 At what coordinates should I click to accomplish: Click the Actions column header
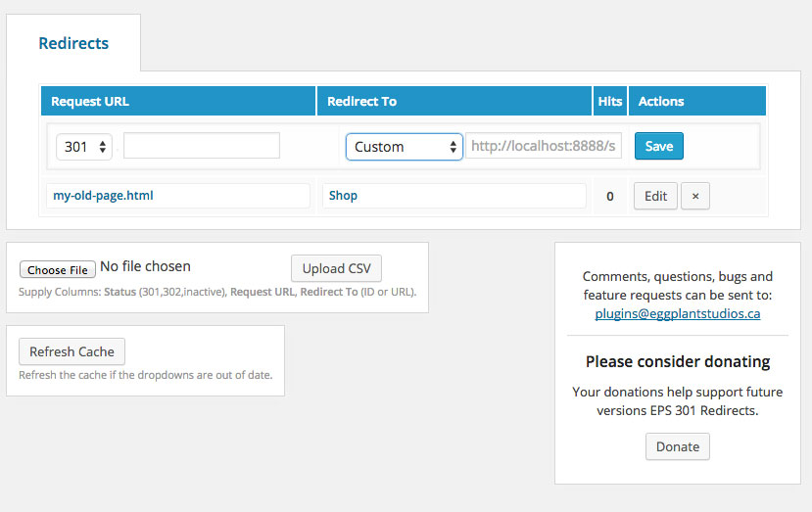661,102
